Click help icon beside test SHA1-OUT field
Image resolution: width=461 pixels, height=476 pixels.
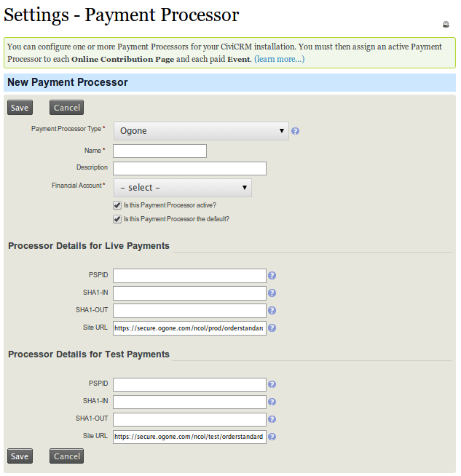(x=272, y=419)
